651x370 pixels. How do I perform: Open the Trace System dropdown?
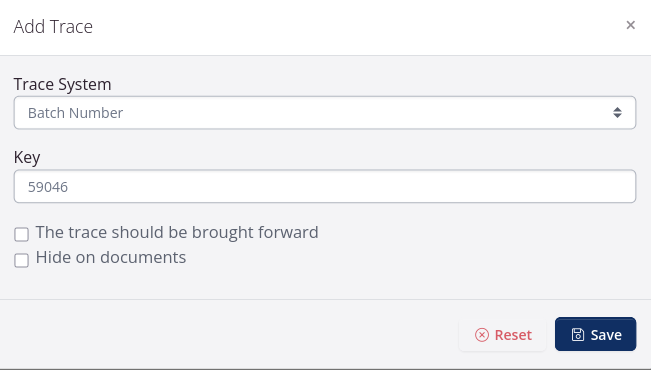click(x=325, y=113)
